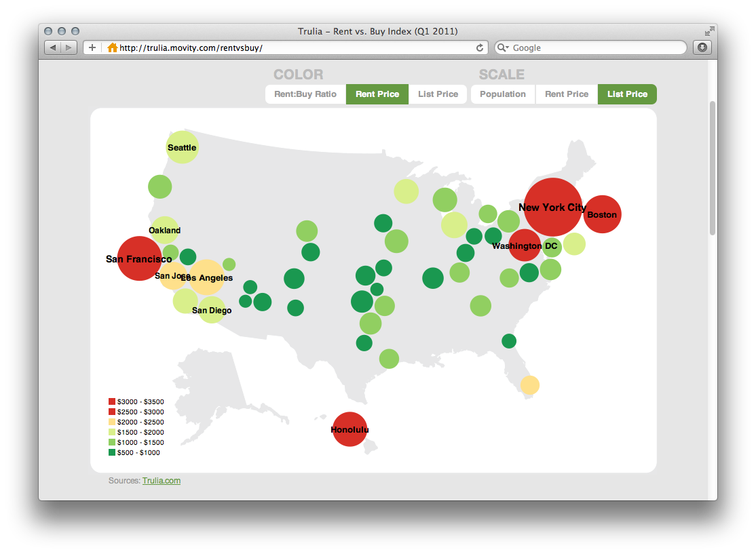Click the back navigation arrow
The image size is (756, 554).
pyautogui.click(x=52, y=47)
